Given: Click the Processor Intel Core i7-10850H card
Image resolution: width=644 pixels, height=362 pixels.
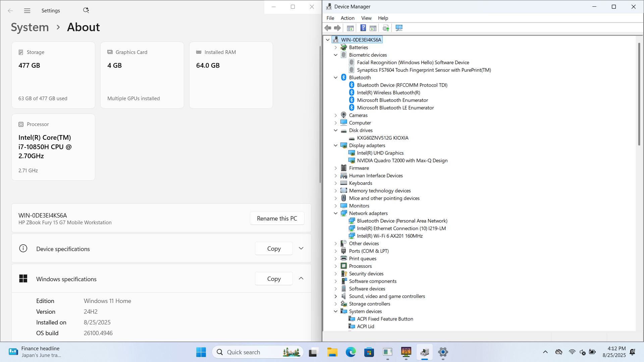Looking at the screenshot, I should tap(53, 147).
